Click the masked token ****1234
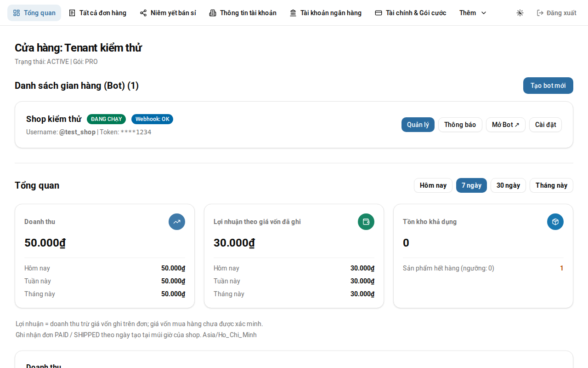The image size is (588, 368). pyautogui.click(x=136, y=132)
